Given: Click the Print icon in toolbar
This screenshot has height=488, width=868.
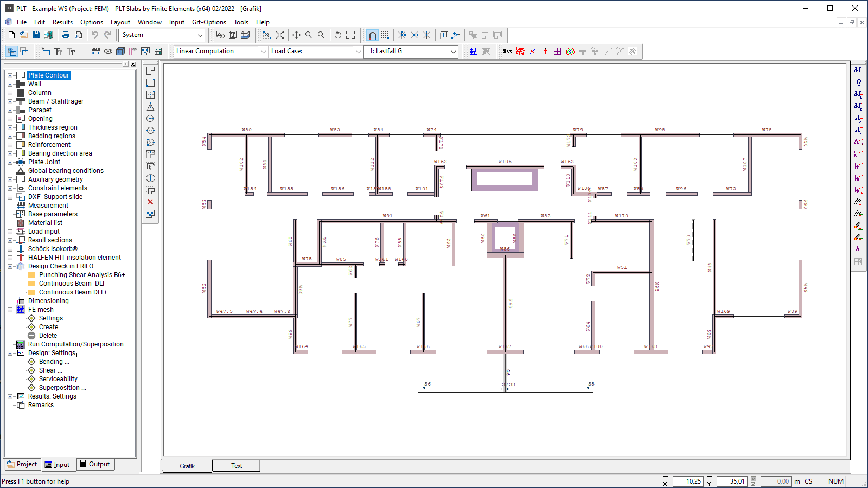Looking at the screenshot, I should coord(66,35).
